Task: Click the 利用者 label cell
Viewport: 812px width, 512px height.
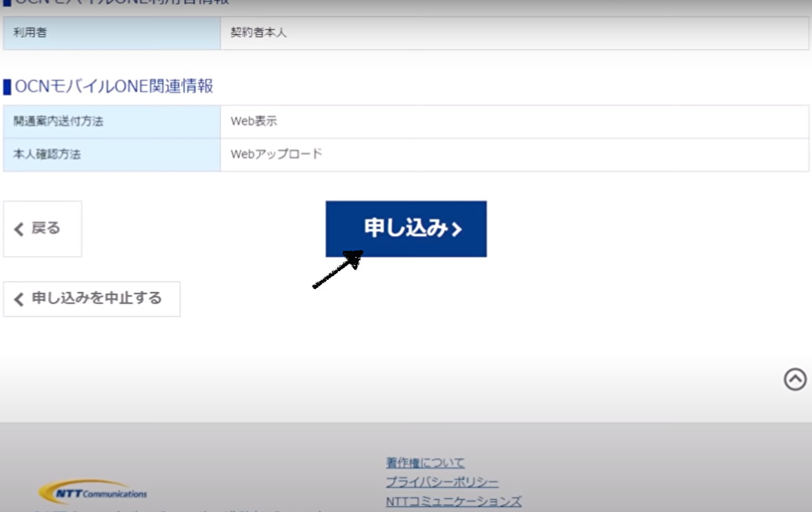Action: 112,33
